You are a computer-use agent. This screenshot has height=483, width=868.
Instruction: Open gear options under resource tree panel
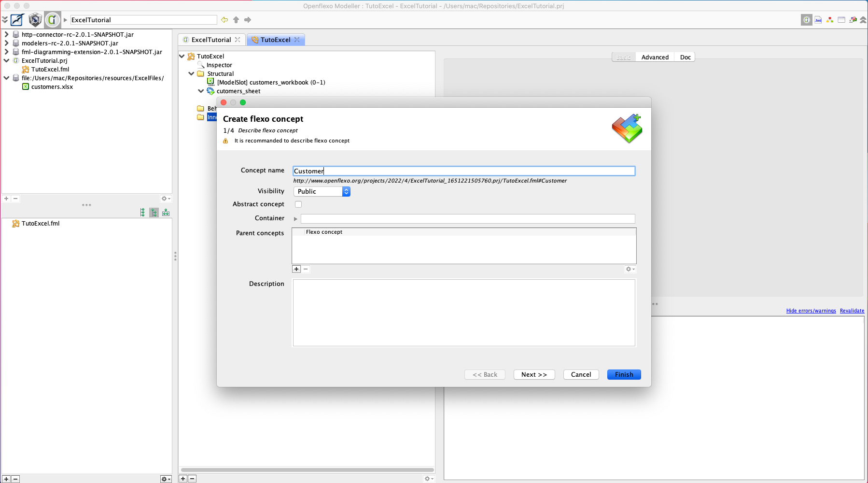166,199
